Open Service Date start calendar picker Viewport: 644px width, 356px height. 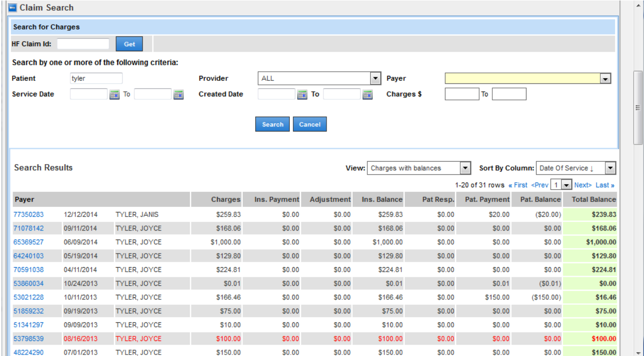click(114, 94)
